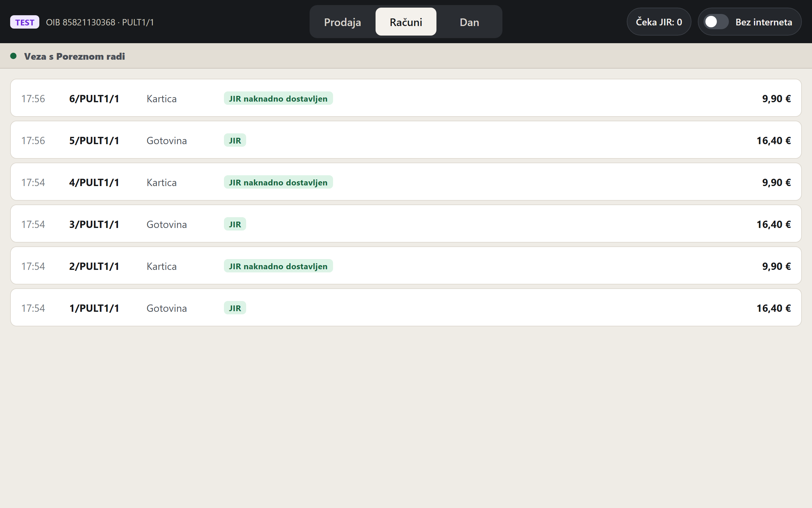
Task: Click JIR badge on receipt 1/PULT1/1
Action: [x=235, y=308]
